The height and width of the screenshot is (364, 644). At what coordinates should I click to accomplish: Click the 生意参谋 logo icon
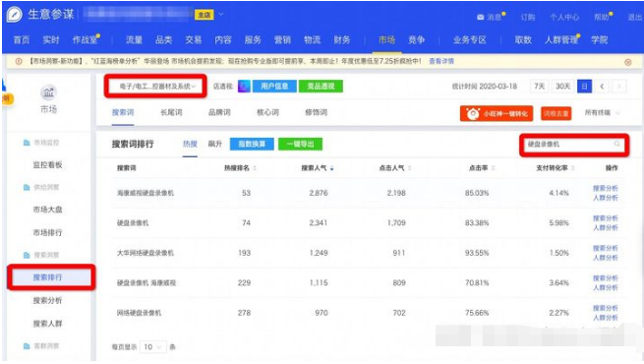coord(15,15)
